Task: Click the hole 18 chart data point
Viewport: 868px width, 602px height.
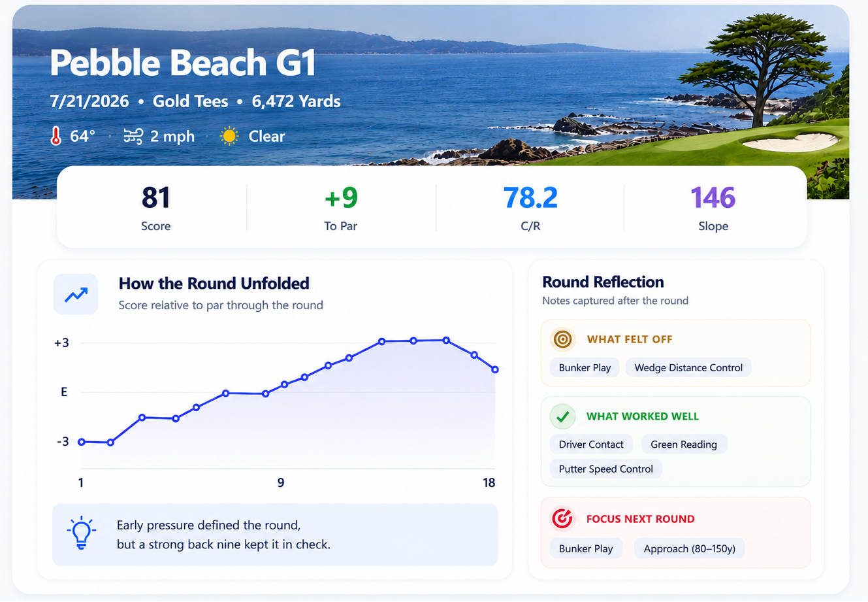Action: tap(495, 370)
